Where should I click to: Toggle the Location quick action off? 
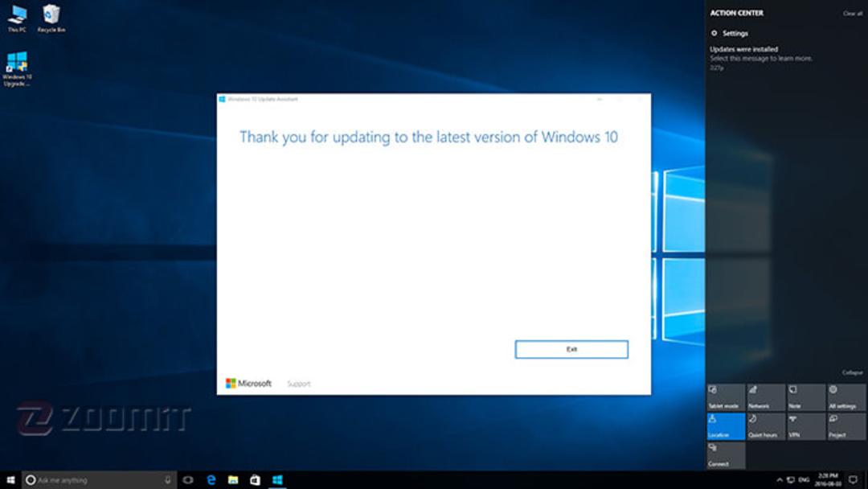click(x=726, y=426)
